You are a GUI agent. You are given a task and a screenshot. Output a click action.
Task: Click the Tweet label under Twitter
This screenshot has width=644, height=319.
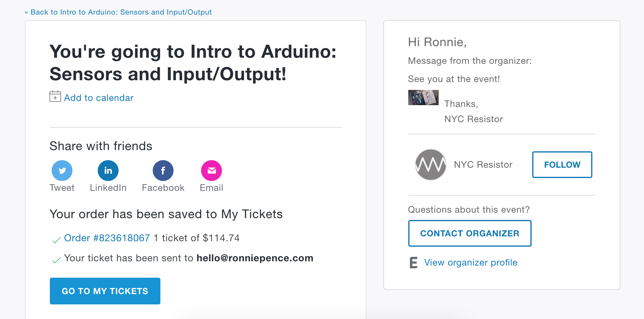pyautogui.click(x=62, y=188)
